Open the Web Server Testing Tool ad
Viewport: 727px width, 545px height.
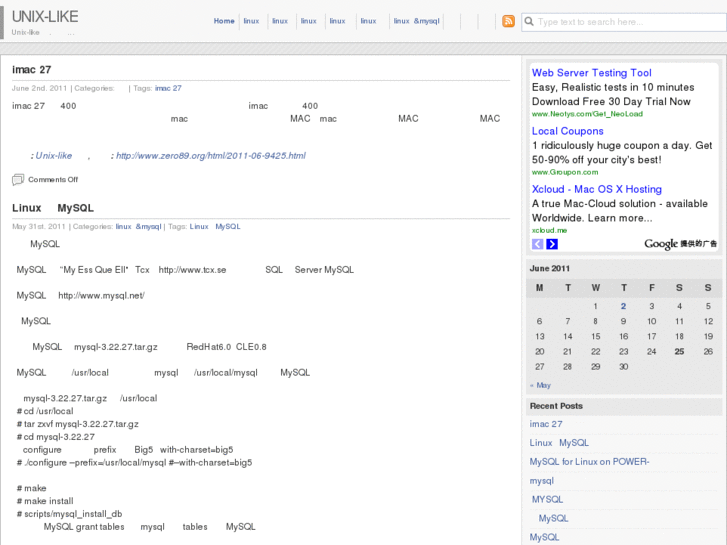591,73
